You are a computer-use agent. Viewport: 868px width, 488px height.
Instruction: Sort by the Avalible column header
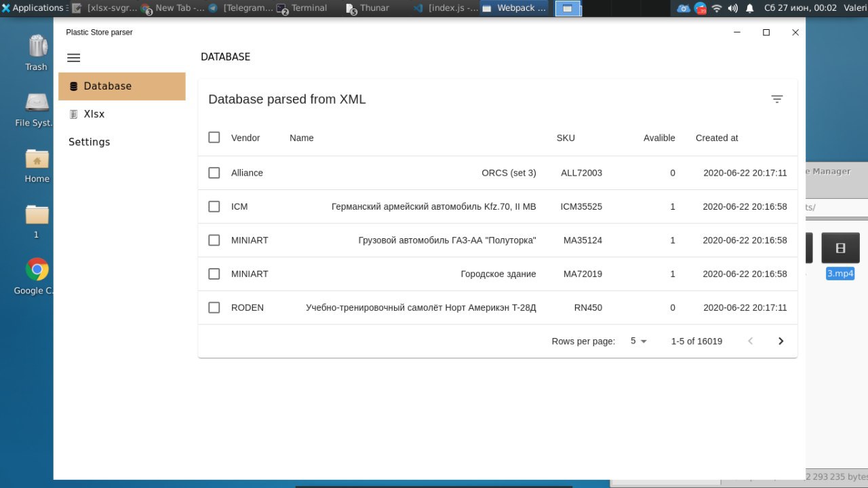659,138
